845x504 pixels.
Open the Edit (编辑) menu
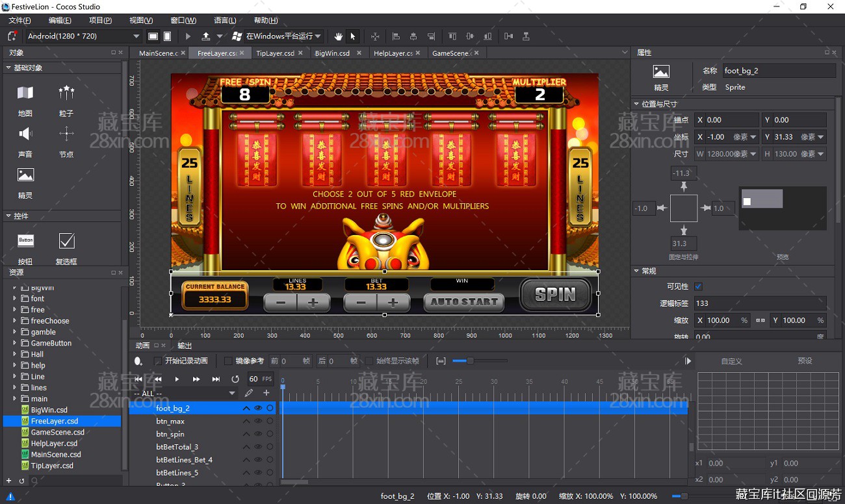click(60, 21)
